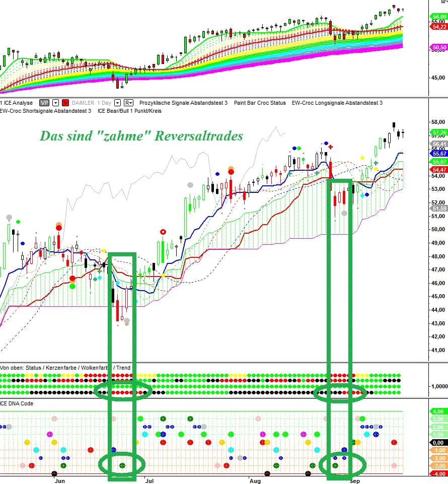
Task: Click the red 54,22 tag on upper chart
Action: (x=439, y=27)
